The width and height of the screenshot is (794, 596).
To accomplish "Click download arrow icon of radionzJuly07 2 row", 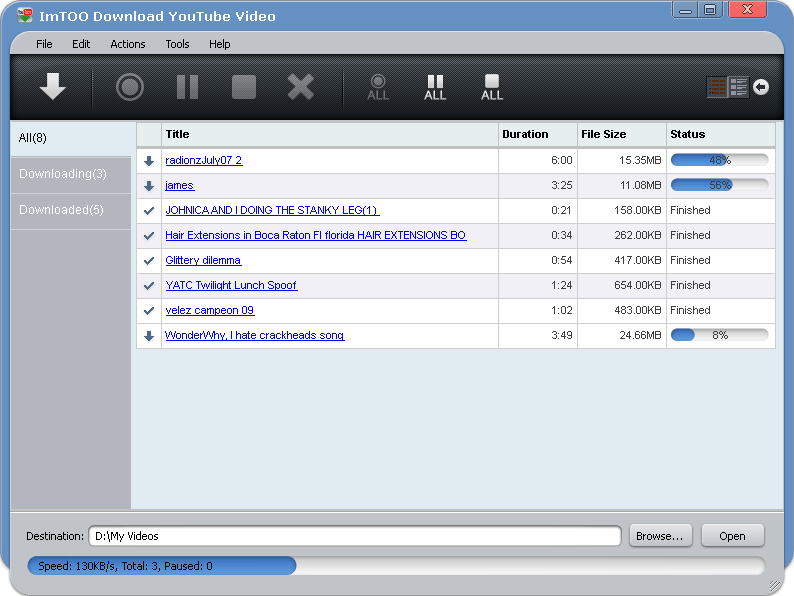I will coord(149,161).
